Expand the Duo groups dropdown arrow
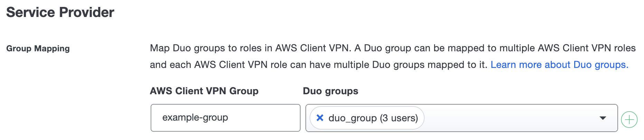The image size is (644, 140). click(603, 118)
